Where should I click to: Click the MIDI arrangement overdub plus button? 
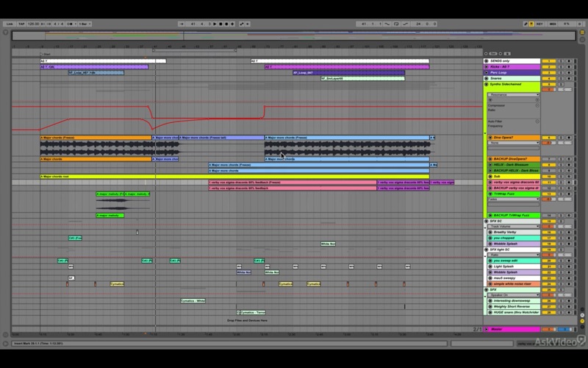232,24
